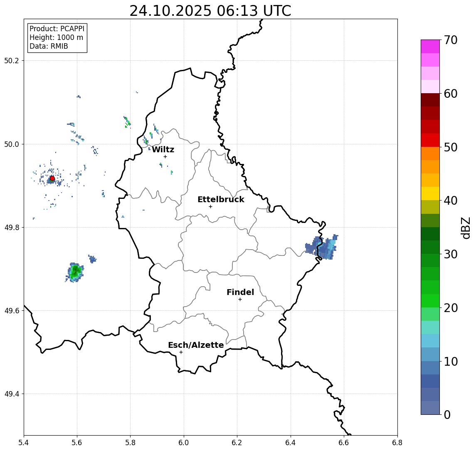Click the 60 tick on colorbar

(x=451, y=94)
